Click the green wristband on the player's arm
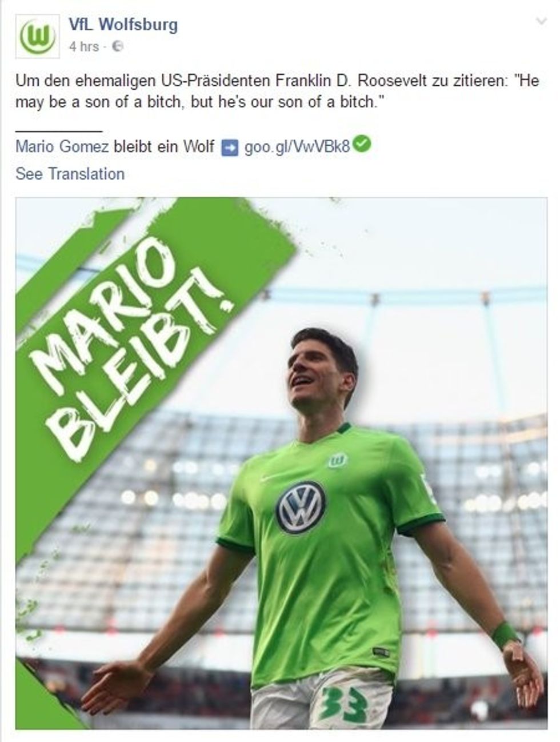This screenshot has height=742, width=560. point(504,635)
